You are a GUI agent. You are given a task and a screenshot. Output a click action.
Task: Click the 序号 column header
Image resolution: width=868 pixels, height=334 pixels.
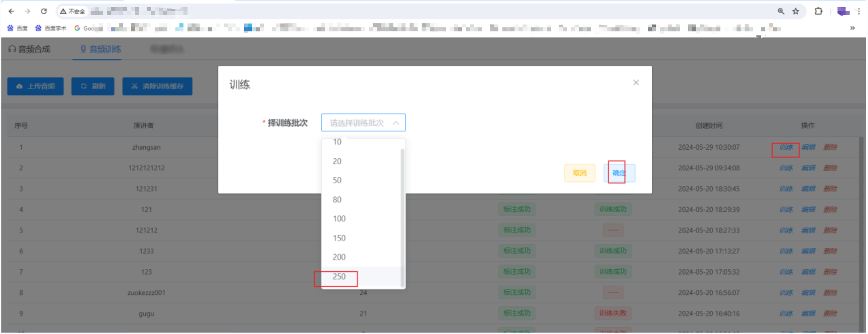pos(21,126)
